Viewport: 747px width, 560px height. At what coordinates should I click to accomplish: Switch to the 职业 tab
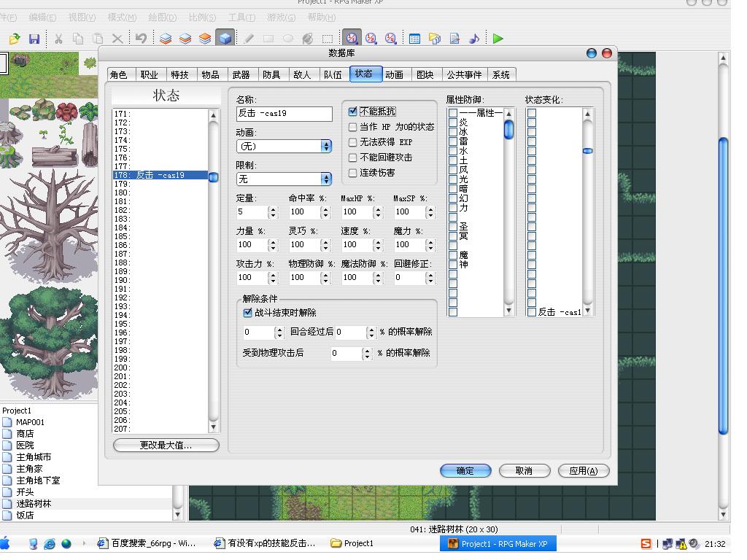pyautogui.click(x=149, y=75)
